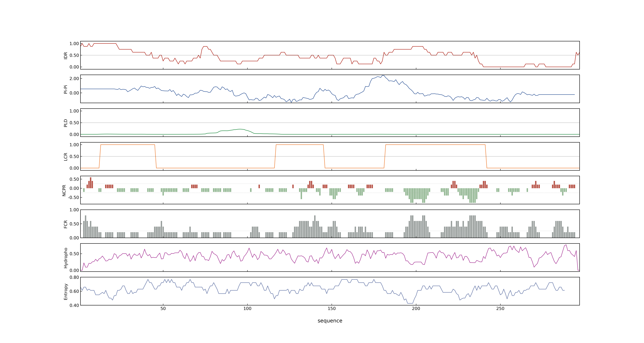Click the NCPR axis label
644x343 pixels.
click(x=64, y=190)
